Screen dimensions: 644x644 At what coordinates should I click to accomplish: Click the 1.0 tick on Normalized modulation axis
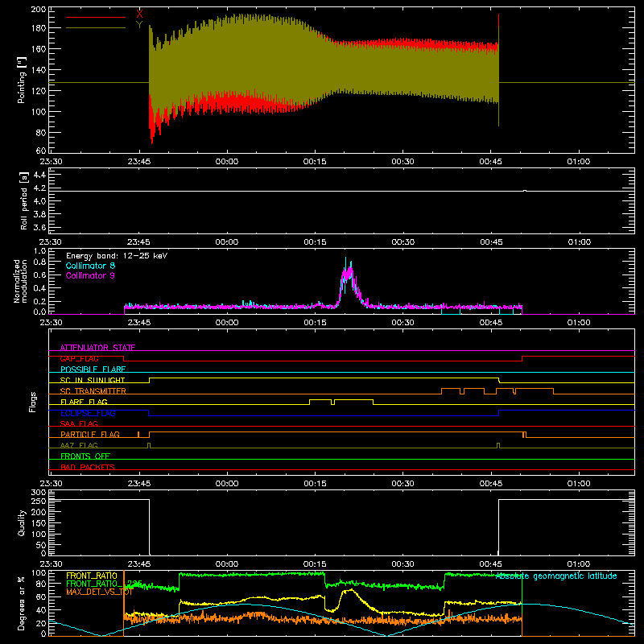click(x=39, y=251)
